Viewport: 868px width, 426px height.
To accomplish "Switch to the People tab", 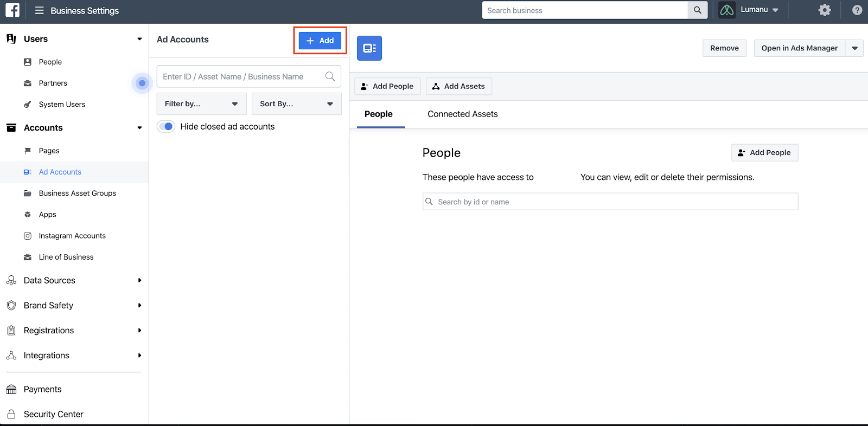I will [379, 114].
